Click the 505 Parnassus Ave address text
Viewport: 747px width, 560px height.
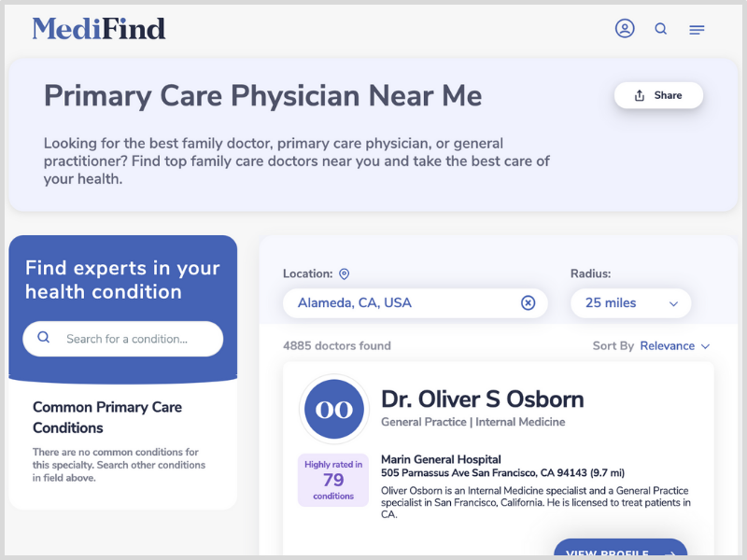[502, 473]
